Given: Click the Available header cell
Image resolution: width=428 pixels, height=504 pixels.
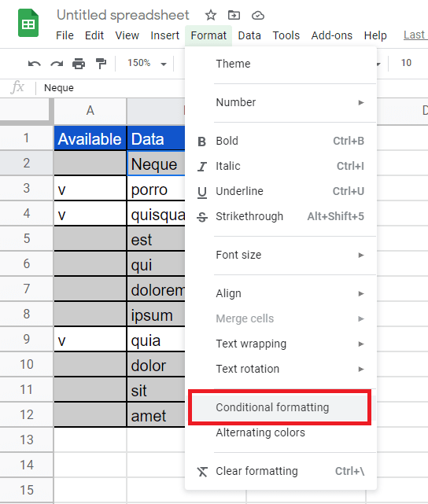Looking at the screenshot, I should (90, 138).
